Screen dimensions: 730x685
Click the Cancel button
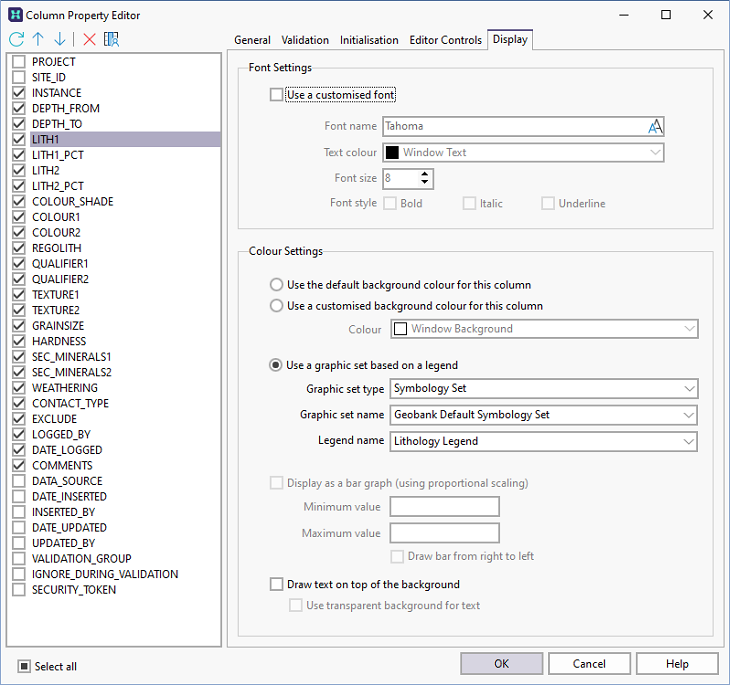(x=589, y=664)
